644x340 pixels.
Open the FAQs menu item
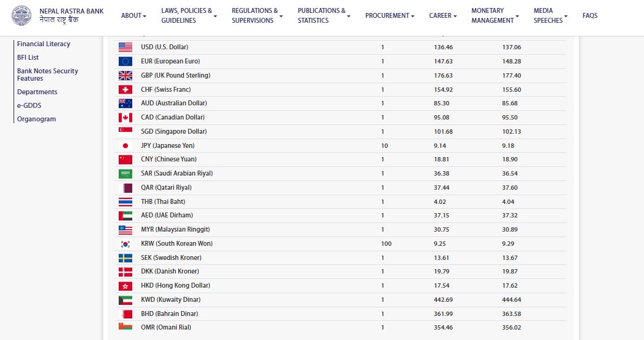589,15
